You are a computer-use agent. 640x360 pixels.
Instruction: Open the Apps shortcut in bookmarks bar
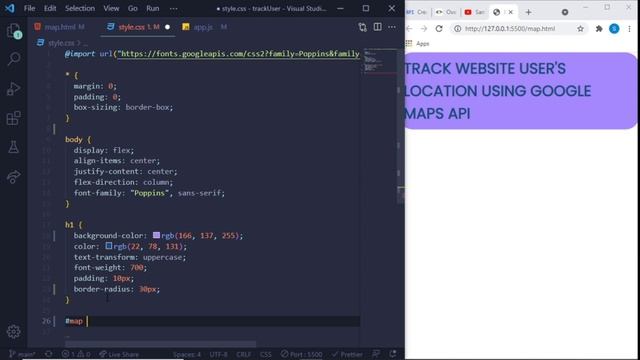click(417, 44)
